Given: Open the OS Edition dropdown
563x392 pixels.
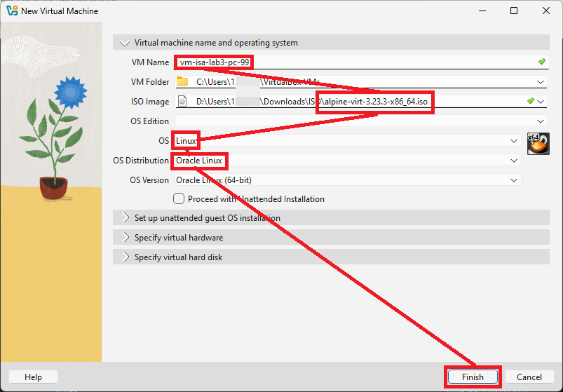Looking at the screenshot, I should coord(541,121).
